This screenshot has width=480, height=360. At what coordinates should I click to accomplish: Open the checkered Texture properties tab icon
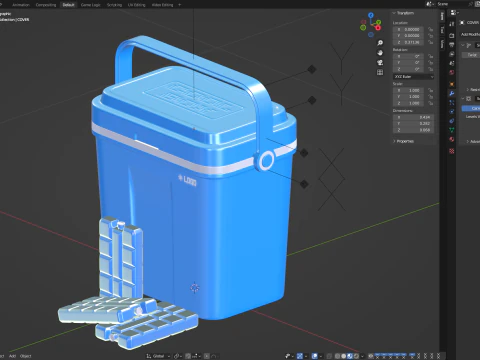pyautogui.click(x=452, y=151)
